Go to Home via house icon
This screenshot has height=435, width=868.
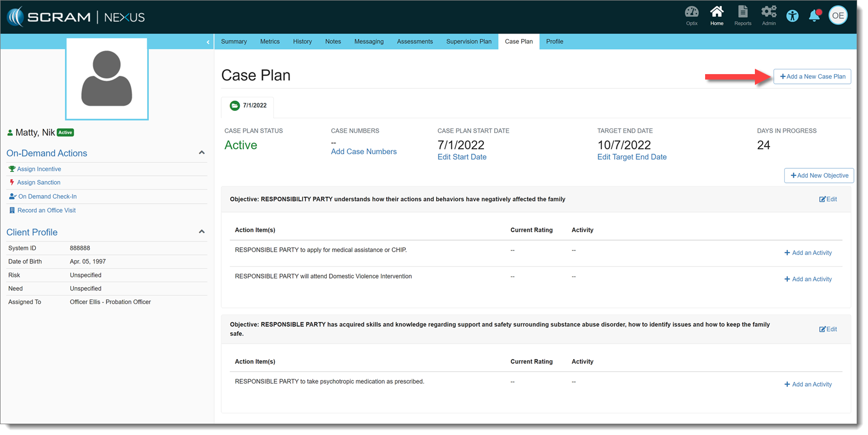click(716, 15)
